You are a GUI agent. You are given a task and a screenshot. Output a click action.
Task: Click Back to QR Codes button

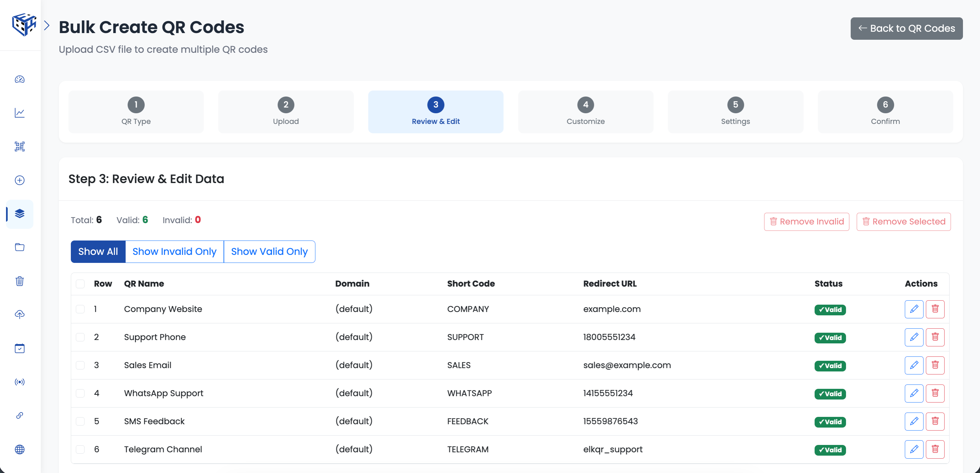click(x=906, y=28)
